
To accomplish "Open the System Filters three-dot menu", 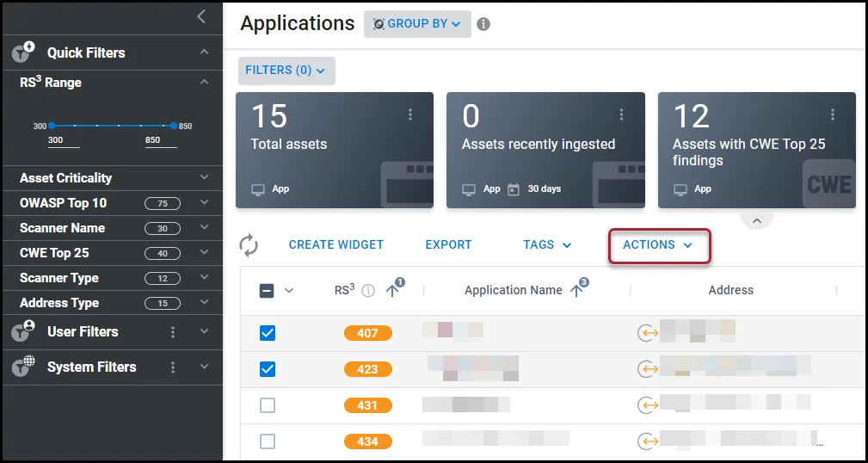I will point(173,367).
